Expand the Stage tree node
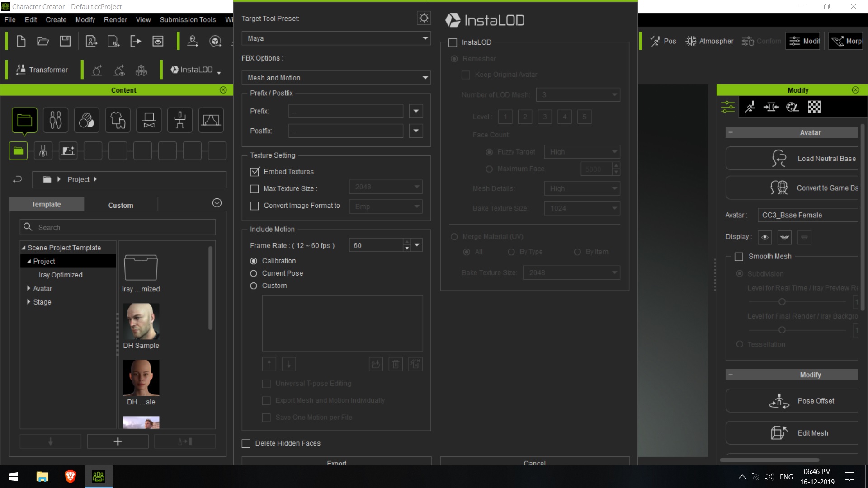This screenshot has width=868, height=488. [x=28, y=302]
